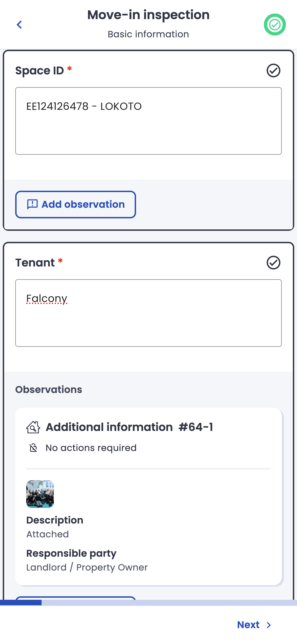The height and width of the screenshot is (644, 297).
Task: Click the partially visible button below observation card
Action: 76,598
